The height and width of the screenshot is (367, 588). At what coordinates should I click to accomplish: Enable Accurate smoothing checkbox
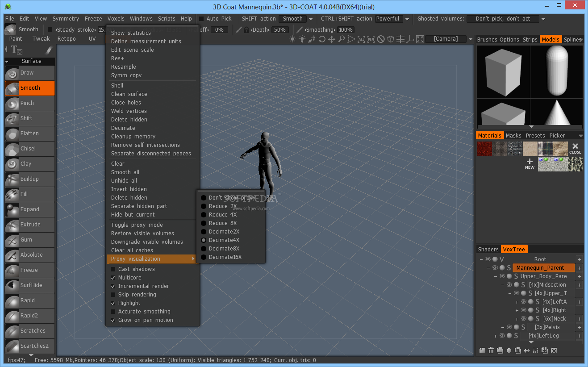coord(113,312)
